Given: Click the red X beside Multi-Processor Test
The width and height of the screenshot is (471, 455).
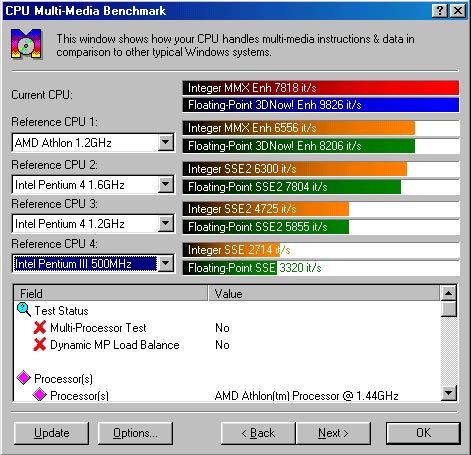Looking at the screenshot, I should [x=40, y=327].
